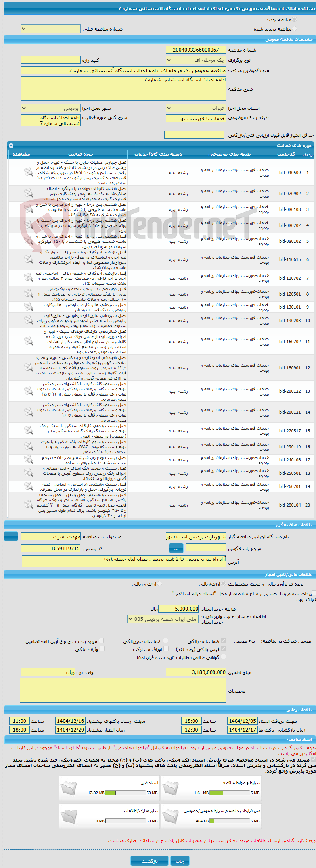
Task: Open bank account ملی ایران dropdown
Action: (163, 619)
